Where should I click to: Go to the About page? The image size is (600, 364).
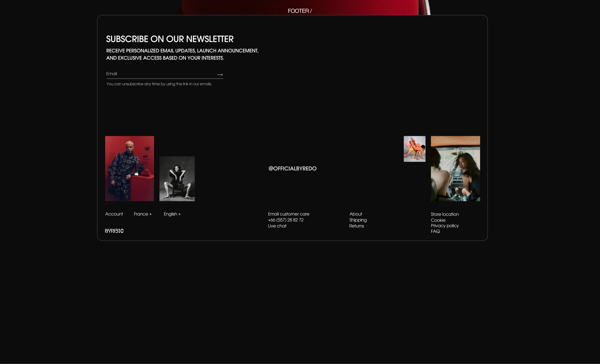tap(355, 214)
